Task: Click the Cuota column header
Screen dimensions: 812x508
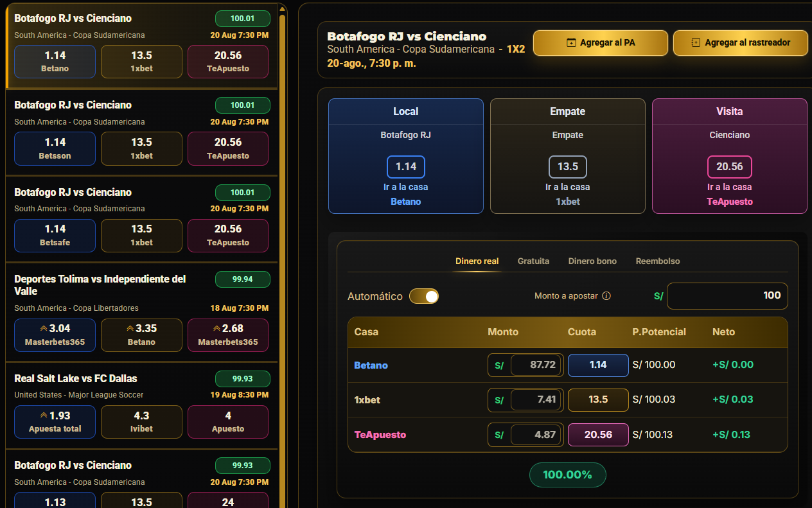Action: [582, 332]
